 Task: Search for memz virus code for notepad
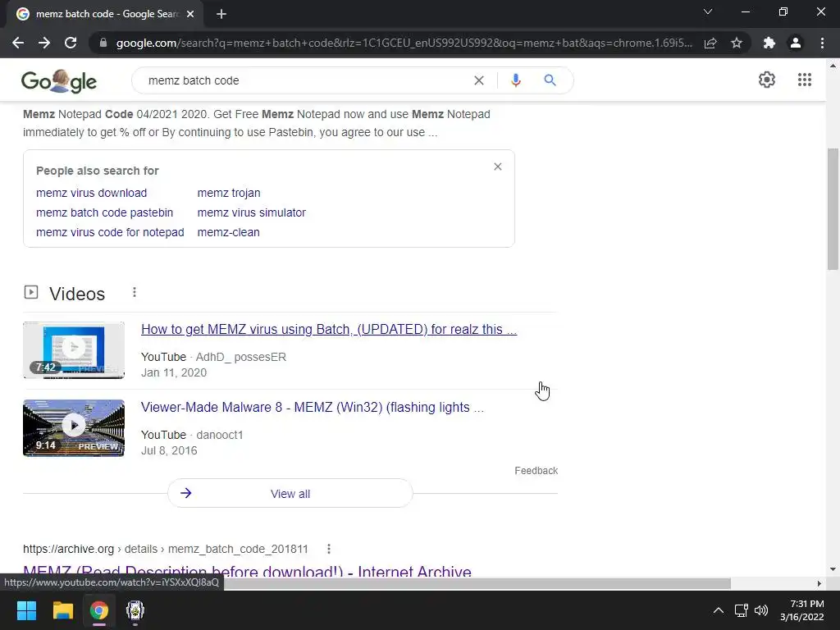click(110, 232)
